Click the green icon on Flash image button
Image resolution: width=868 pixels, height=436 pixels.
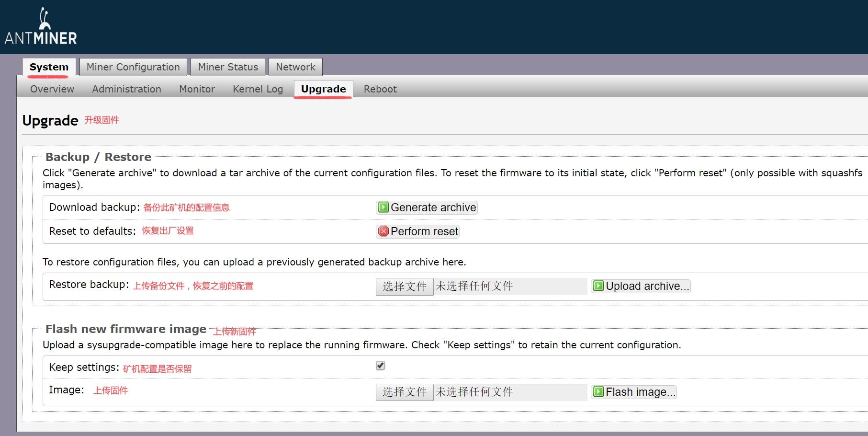(598, 391)
